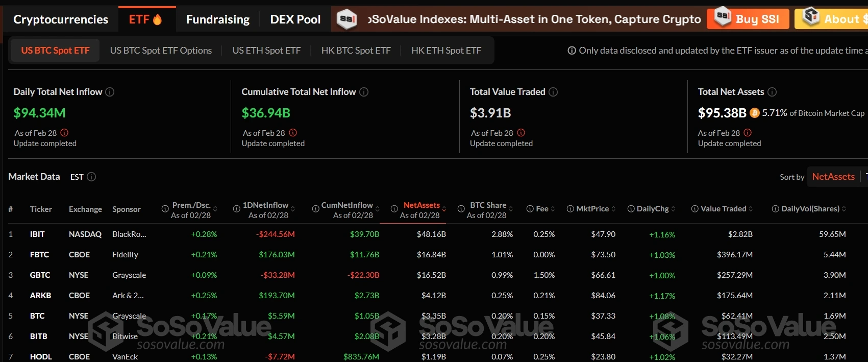Click info icon next to Daily Total Net Inflow
This screenshot has width=868, height=362.
[x=110, y=92]
